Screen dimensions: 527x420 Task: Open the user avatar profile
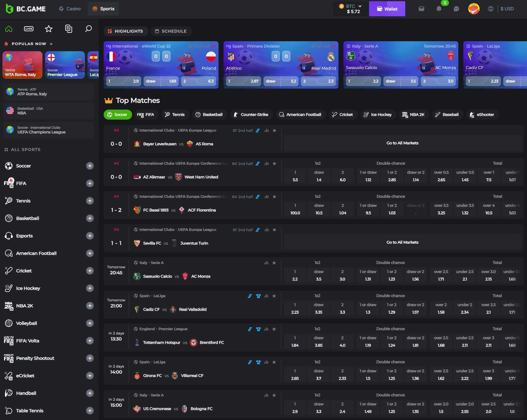[474, 9]
